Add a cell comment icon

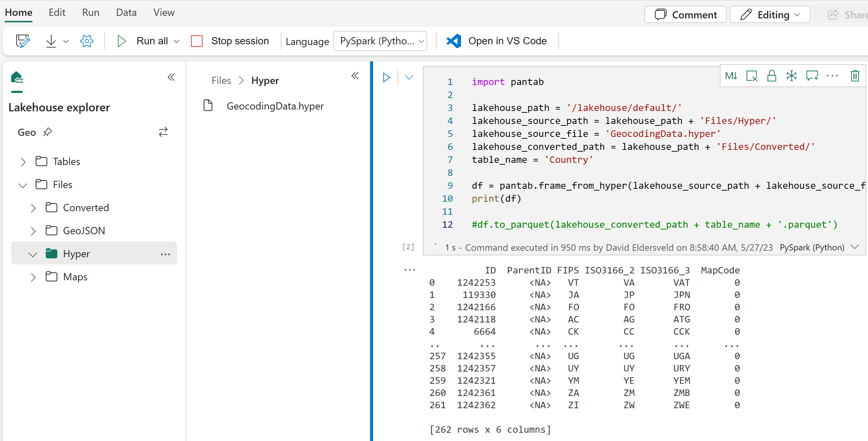click(812, 76)
